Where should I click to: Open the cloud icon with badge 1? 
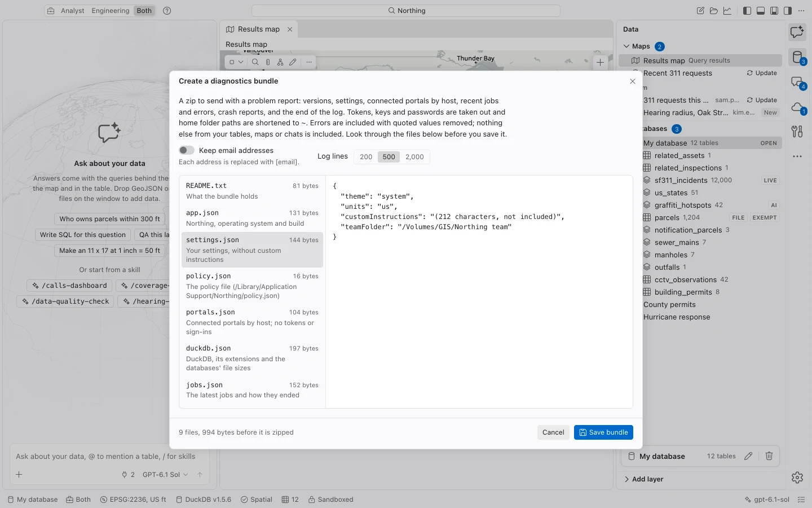point(797,107)
